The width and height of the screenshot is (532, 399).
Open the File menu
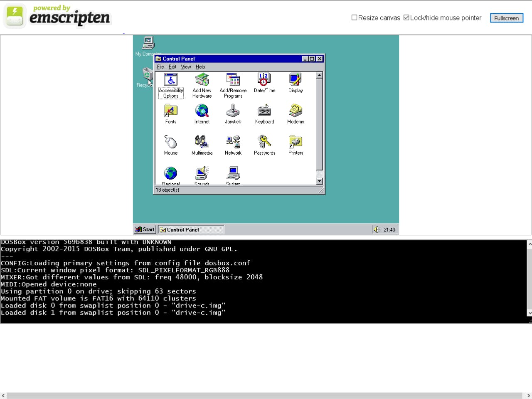pos(160,67)
